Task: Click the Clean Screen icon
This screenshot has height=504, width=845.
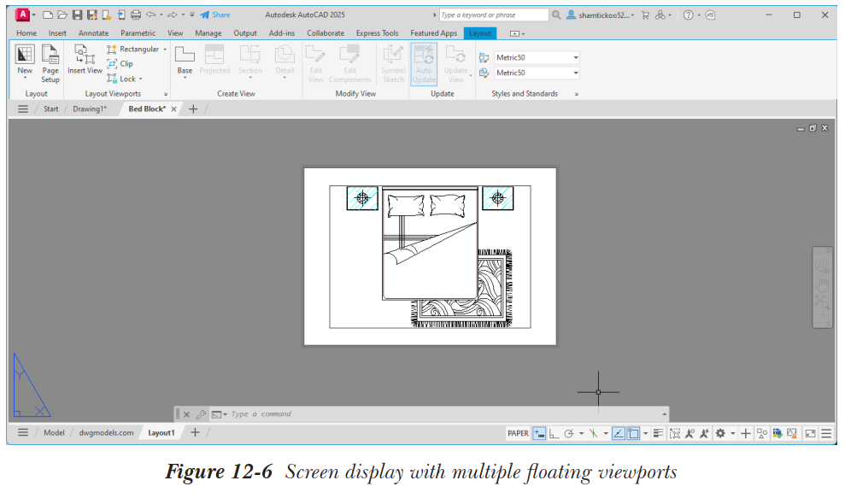Action: [x=810, y=433]
